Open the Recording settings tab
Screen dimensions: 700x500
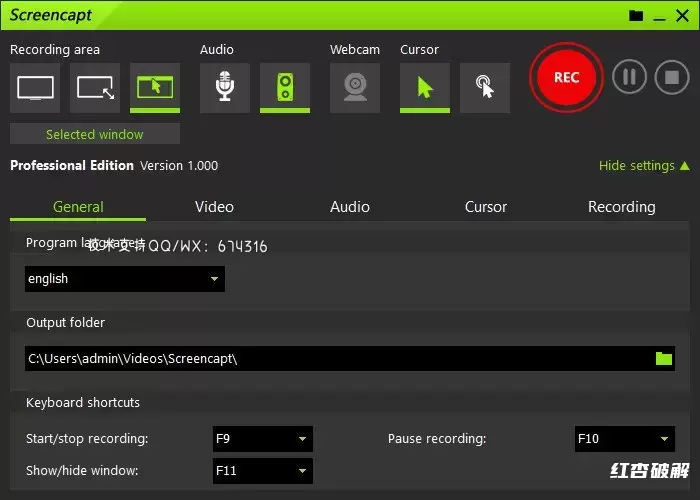coord(621,207)
